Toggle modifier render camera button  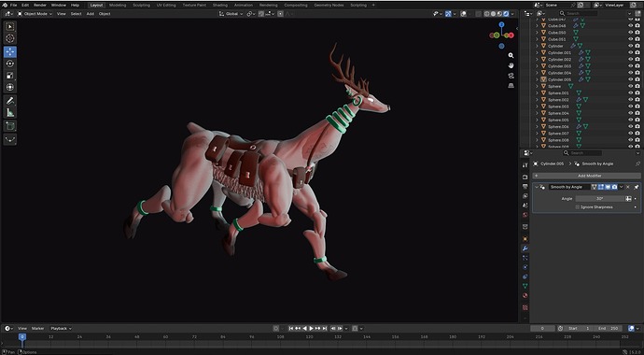coord(614,187)
